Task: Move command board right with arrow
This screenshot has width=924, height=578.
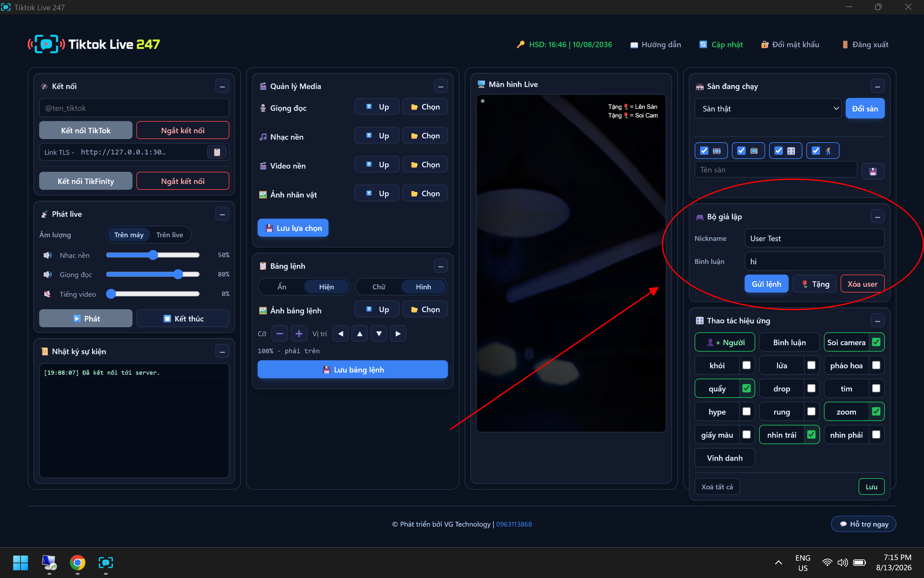Action: pyautogui.click(x=398, y=334)
